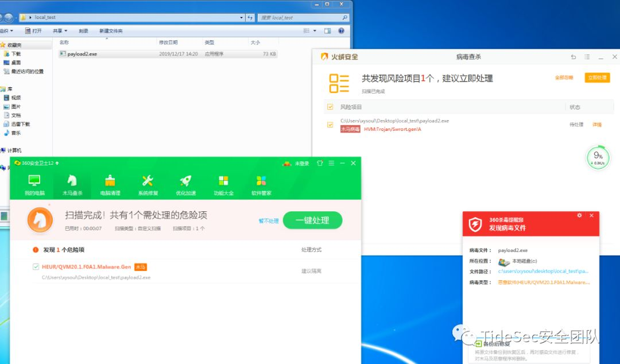Viewport: 620px width, 364px height.
Task: Open the view options dropdown arrow
Action: pyautogui.click(x=315, y=30)
